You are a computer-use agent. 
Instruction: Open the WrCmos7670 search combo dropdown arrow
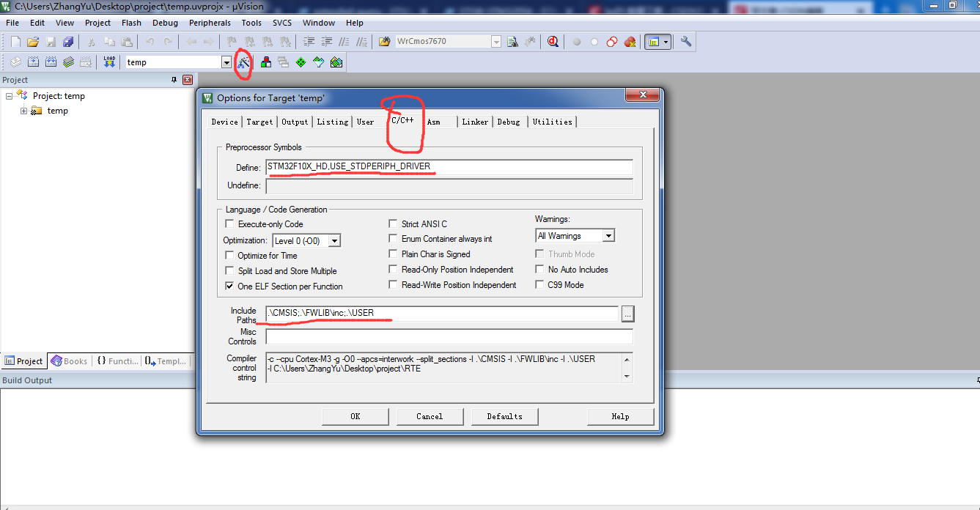point(496,42)
